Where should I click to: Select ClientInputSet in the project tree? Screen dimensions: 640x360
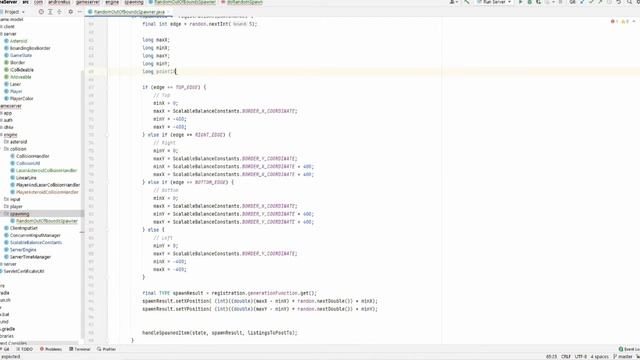[x=24, y=228]
